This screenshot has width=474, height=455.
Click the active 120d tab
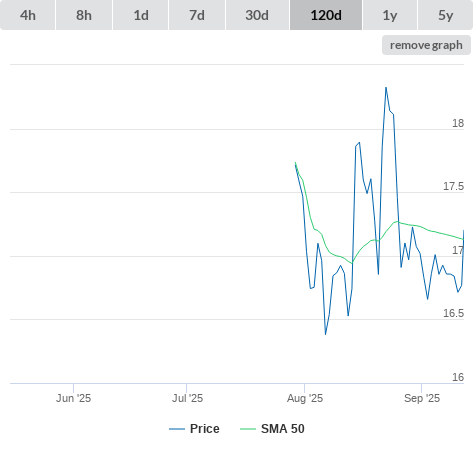[x=326, y=15]
